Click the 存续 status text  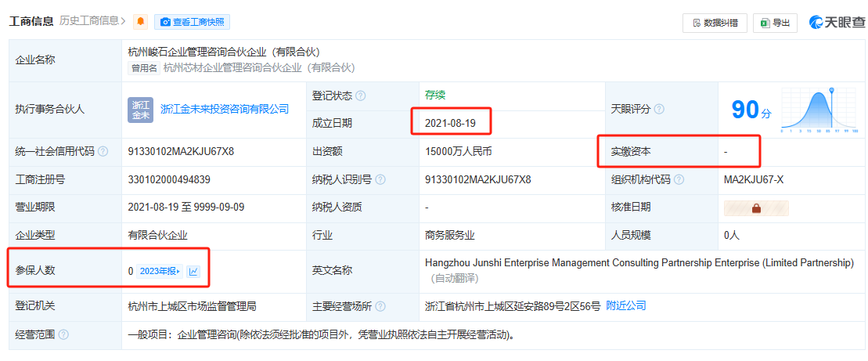tap(435, 96)
